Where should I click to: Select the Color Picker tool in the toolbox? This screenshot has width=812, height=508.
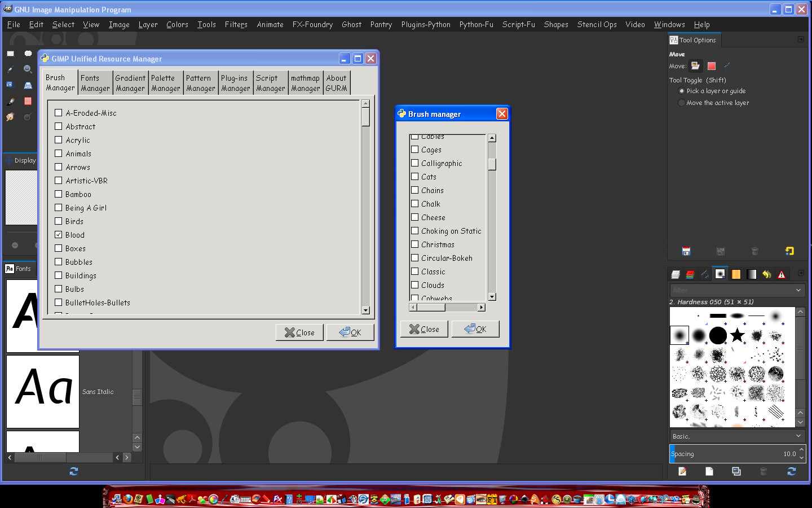point(10,69)
